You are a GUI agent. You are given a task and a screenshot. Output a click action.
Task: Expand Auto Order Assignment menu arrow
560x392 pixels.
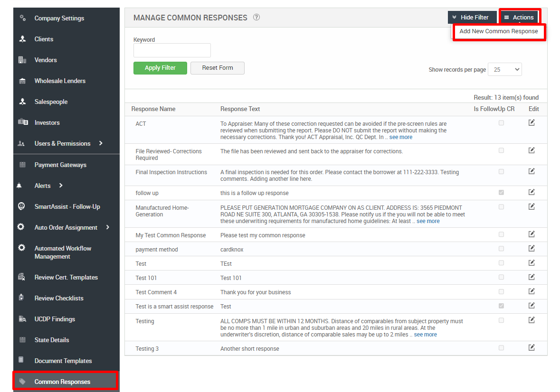coord(108,227)
